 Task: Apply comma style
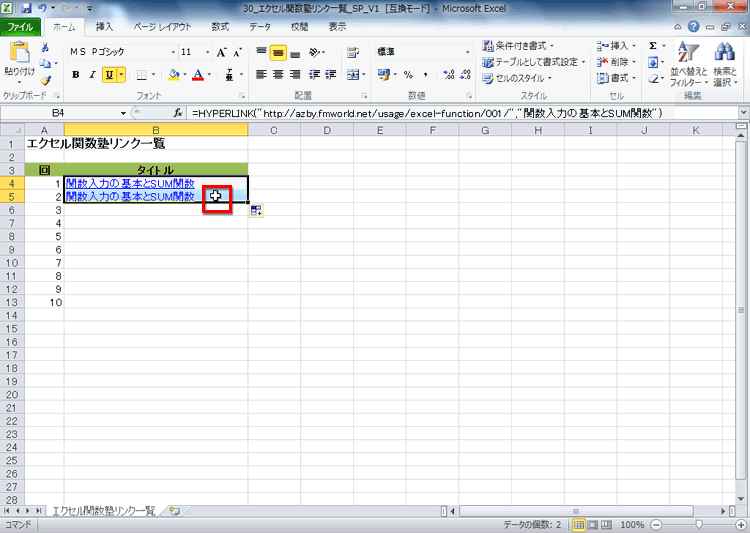coord(425,75)
